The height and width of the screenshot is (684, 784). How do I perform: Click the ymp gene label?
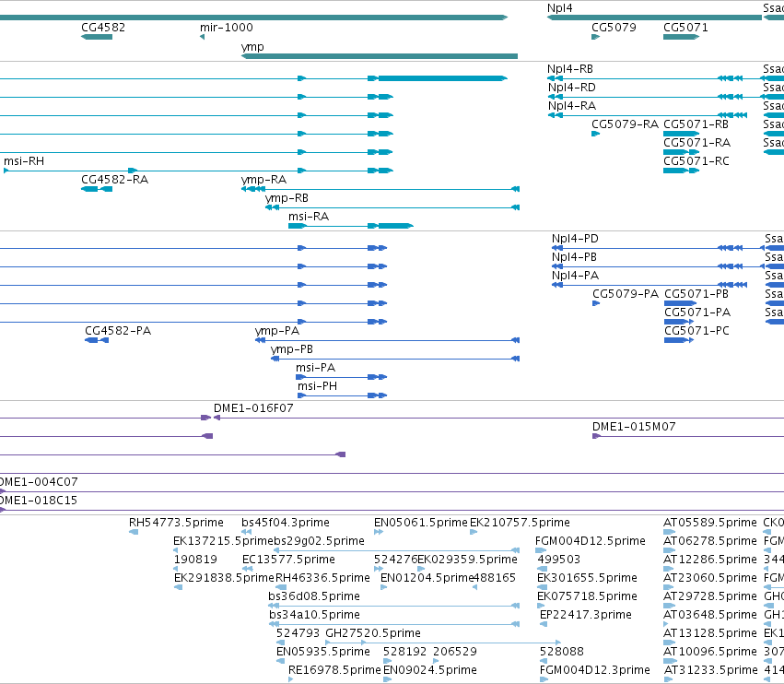(252, 46)
